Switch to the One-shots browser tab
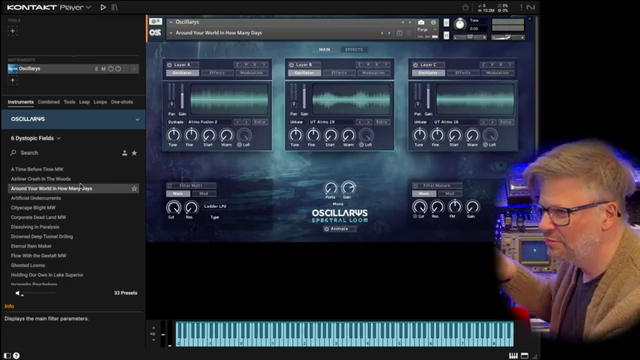This screenshot has height=360, width=640. pyautogui.click(x=122, y=102)
